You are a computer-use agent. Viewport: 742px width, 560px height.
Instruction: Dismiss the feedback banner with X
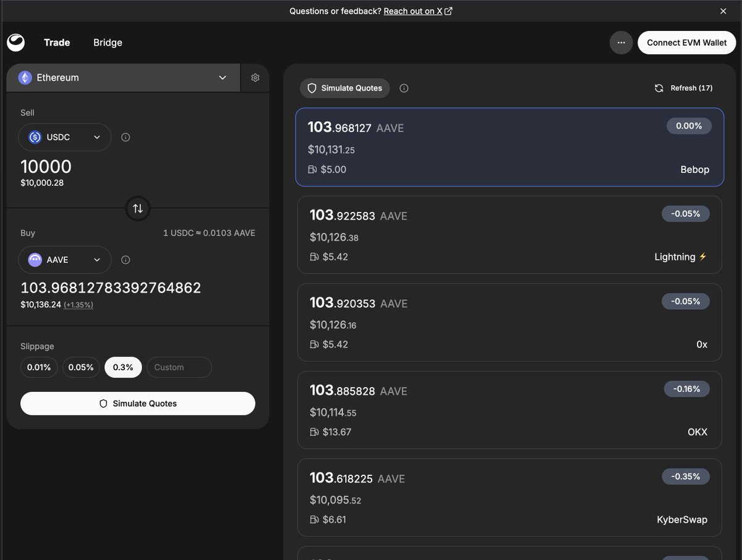pos(723,11)
